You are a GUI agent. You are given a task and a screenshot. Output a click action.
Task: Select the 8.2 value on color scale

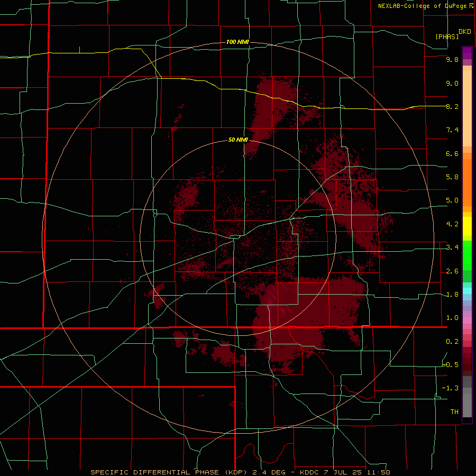[452, 106]
